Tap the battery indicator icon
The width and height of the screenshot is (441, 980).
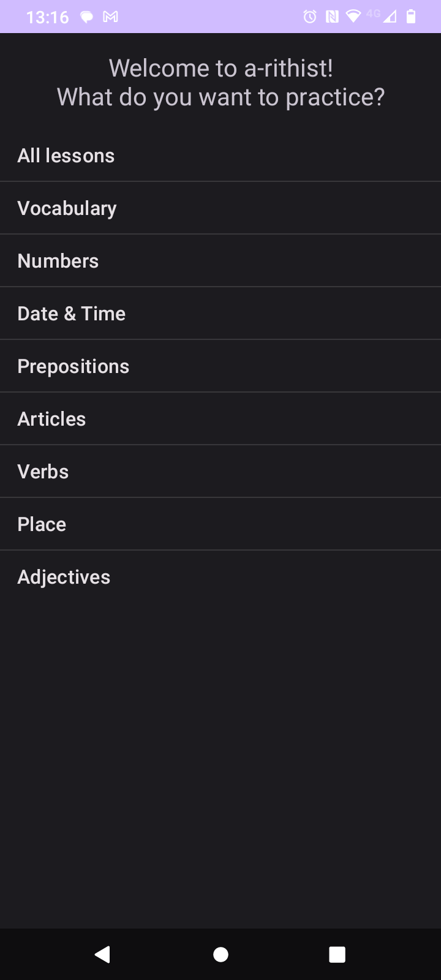411,17
